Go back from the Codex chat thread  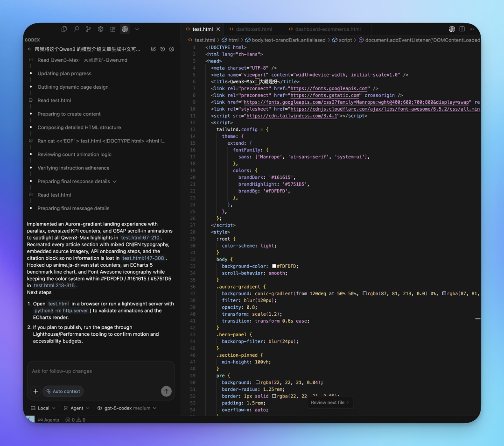(29, 49)
